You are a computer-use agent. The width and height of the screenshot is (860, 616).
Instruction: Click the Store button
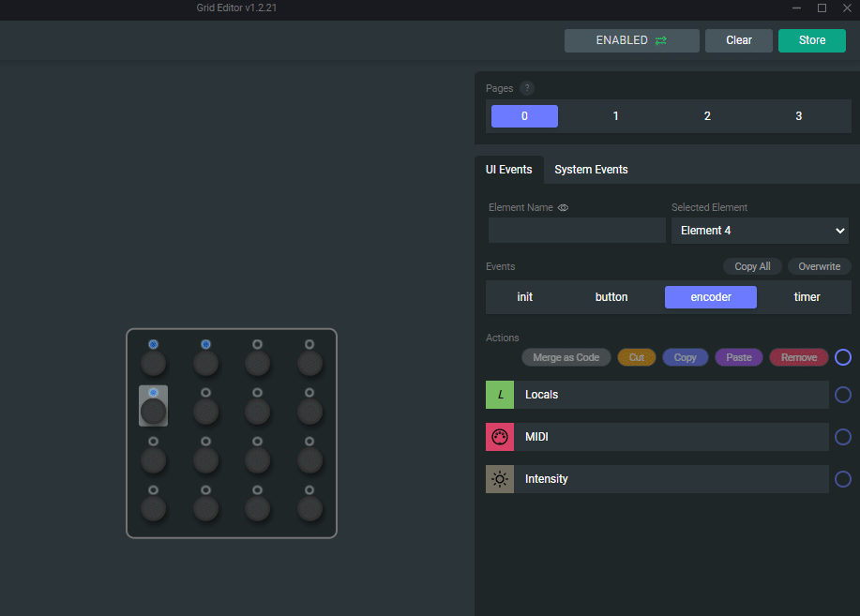coord(811,40)
